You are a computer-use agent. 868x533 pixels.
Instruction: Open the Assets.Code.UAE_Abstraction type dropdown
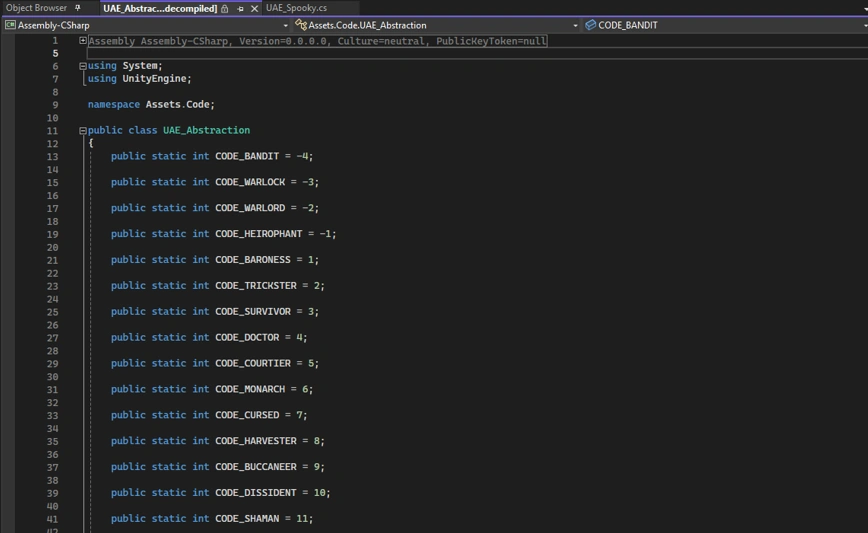pos(575,25)
